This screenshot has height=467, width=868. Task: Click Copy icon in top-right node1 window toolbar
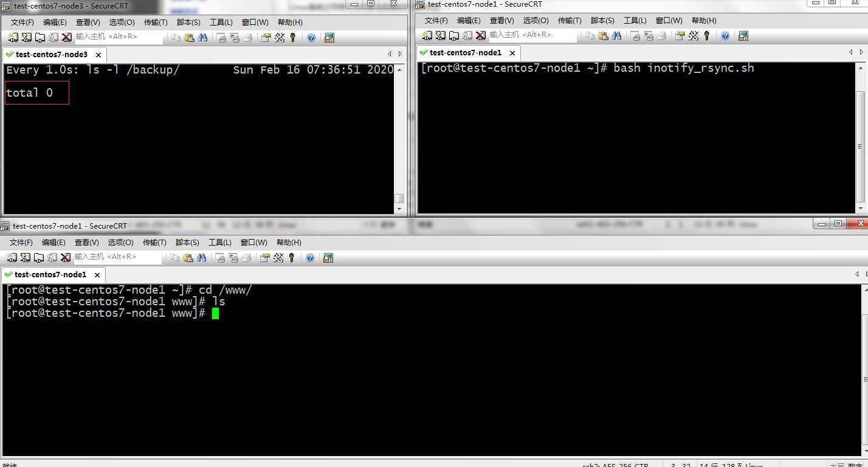(590, 36)
